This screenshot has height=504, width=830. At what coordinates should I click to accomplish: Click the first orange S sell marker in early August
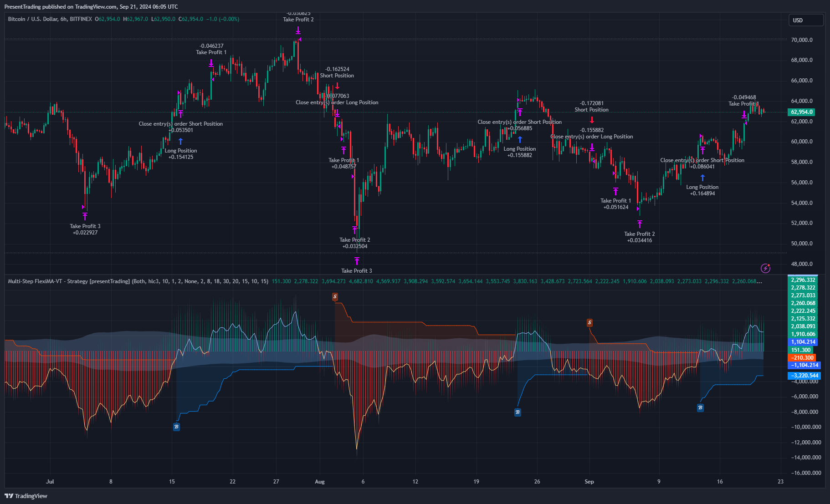(x=335, y=297)
